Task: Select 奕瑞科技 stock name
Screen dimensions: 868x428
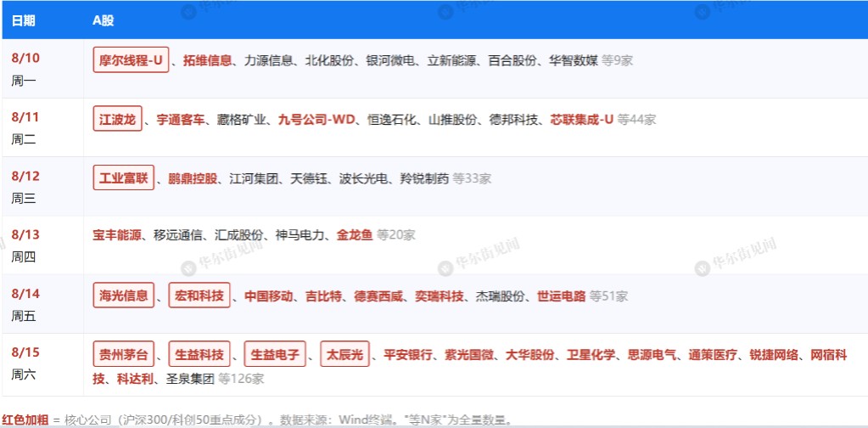Action: [439, 296]
